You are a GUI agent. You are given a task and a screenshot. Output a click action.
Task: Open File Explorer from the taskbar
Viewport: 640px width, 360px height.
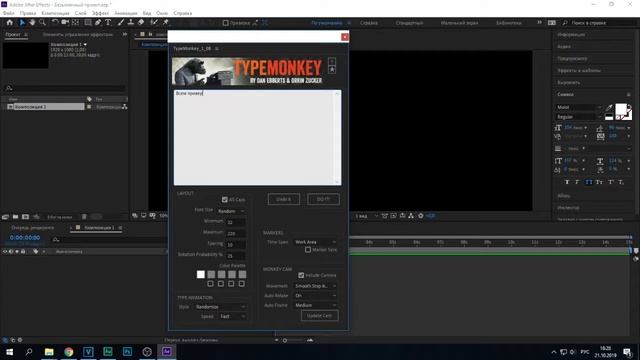click(49, 351)
